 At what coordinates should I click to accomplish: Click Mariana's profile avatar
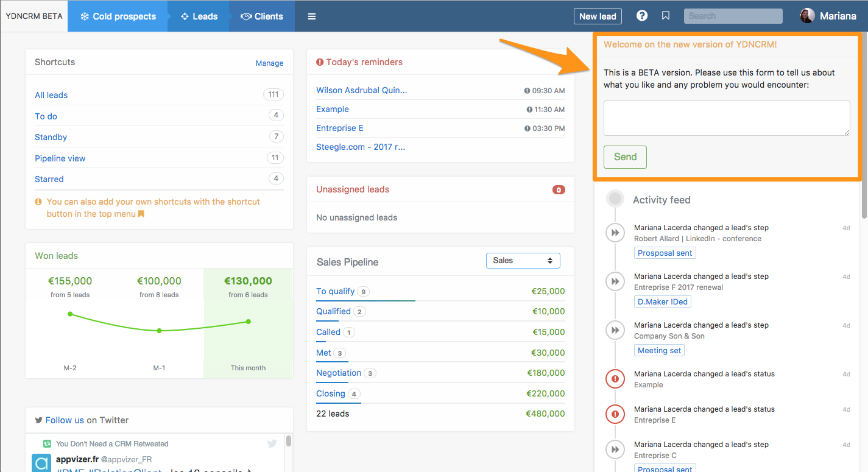click(807, 16)
